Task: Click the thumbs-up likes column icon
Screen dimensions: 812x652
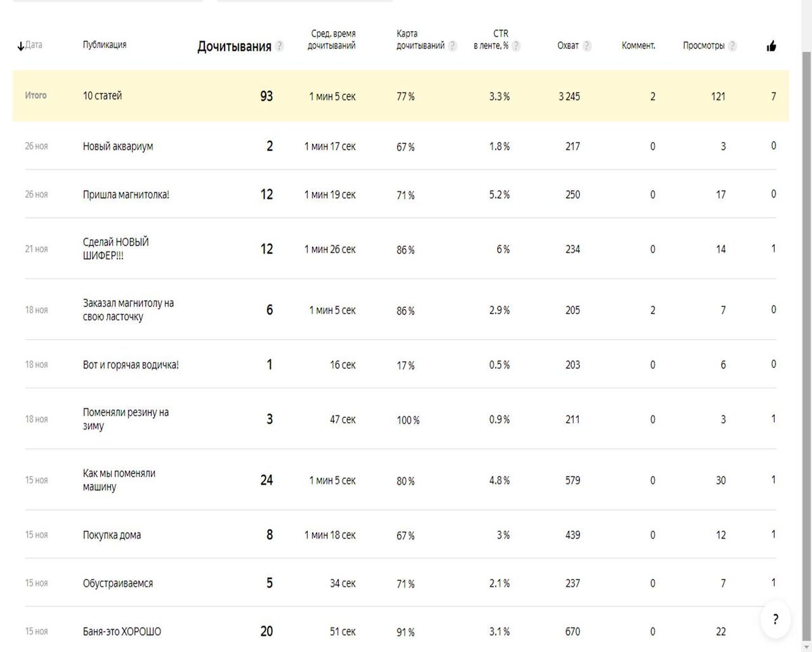Action: pyautogui.click(x=771, y=46)
